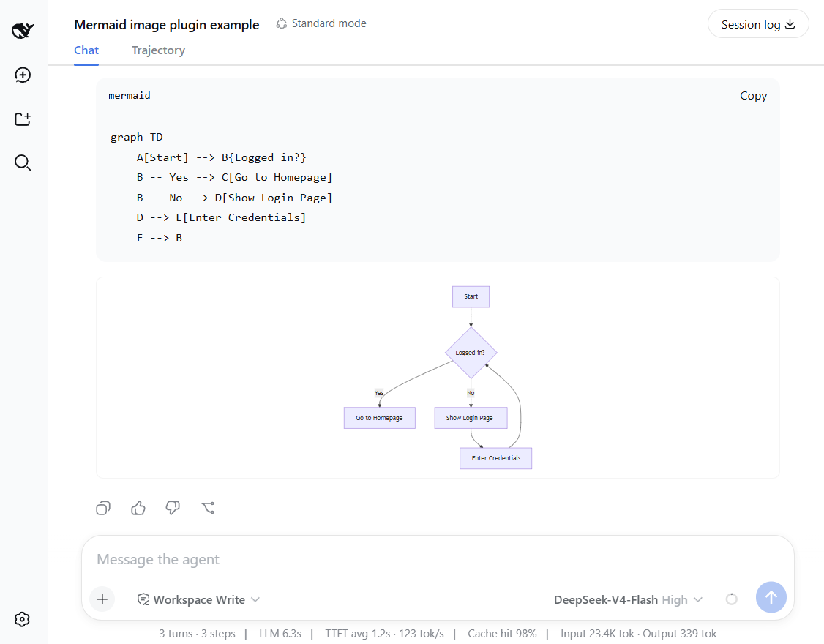
Task: Give thumbs up to the response
Action: 138,508
